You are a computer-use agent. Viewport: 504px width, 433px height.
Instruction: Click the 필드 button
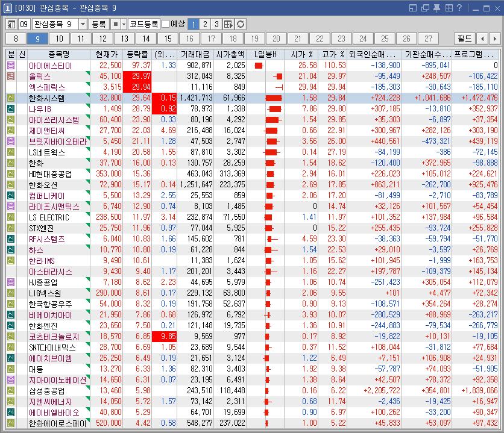[464, 39]
